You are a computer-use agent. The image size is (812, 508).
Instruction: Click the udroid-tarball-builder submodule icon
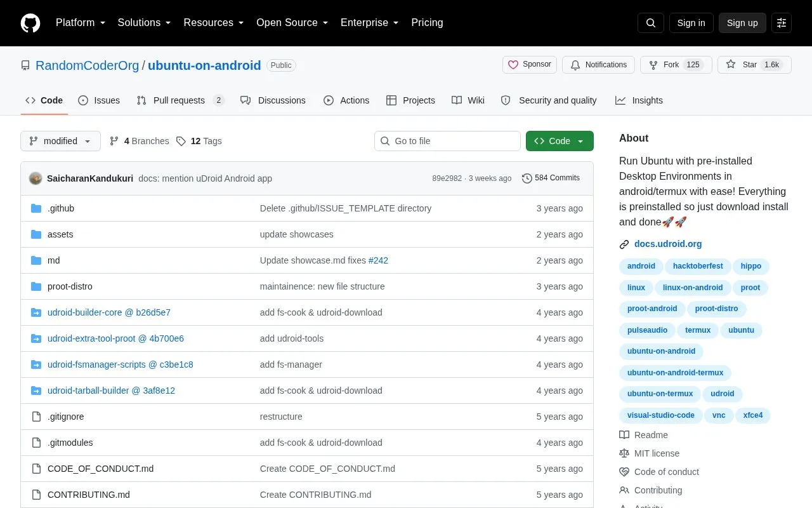pyautogui.click(x=36, y=391)
